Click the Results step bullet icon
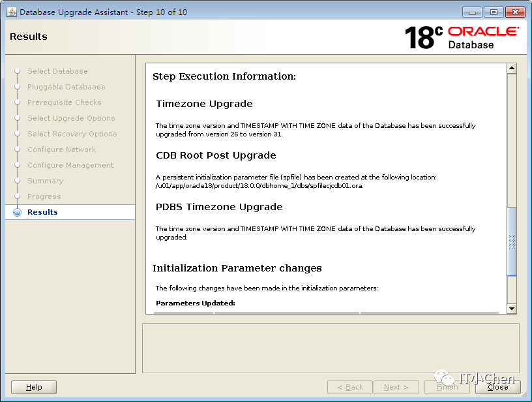This screenshot has height=402, width=532. point(18,212)
